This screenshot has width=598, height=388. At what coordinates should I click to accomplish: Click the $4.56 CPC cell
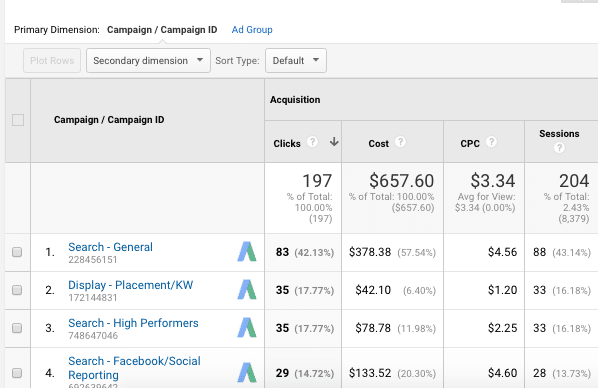pyautogui.click(x=502, y=252)
